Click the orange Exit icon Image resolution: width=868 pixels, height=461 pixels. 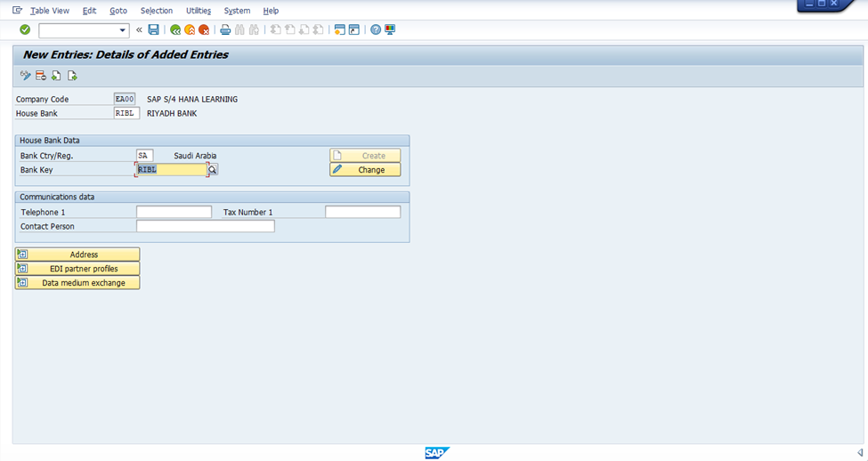190,30
